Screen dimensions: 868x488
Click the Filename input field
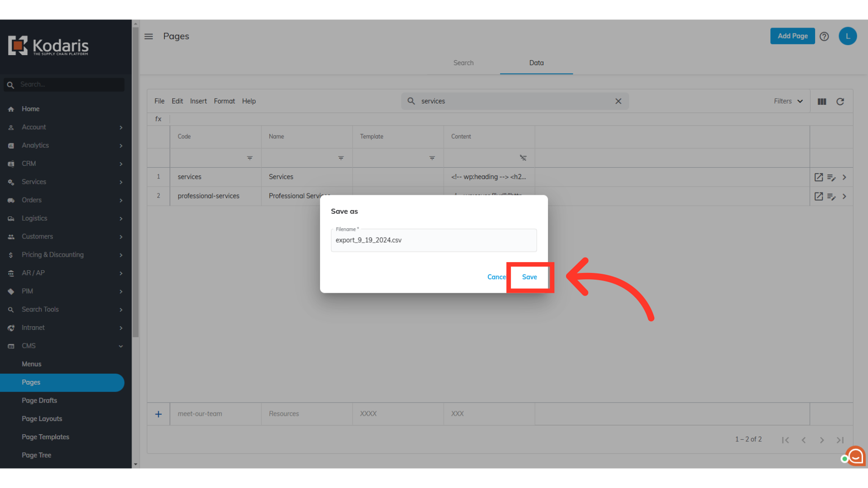pos(434,240)
